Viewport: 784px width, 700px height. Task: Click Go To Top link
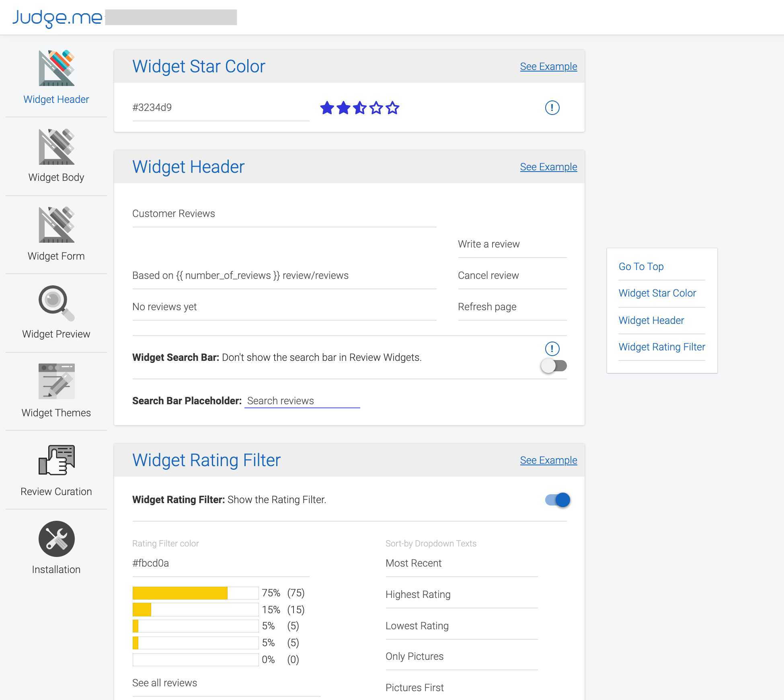pos(641,266)
